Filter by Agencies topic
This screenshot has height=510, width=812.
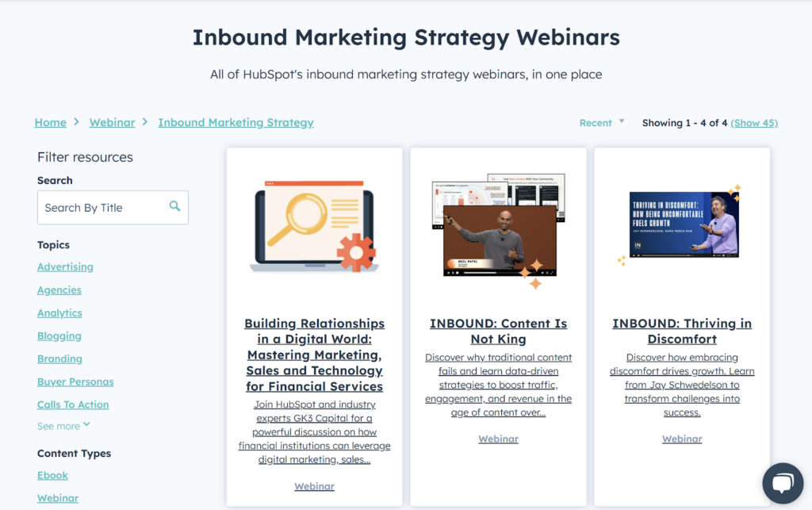click(x=59, y=290)
